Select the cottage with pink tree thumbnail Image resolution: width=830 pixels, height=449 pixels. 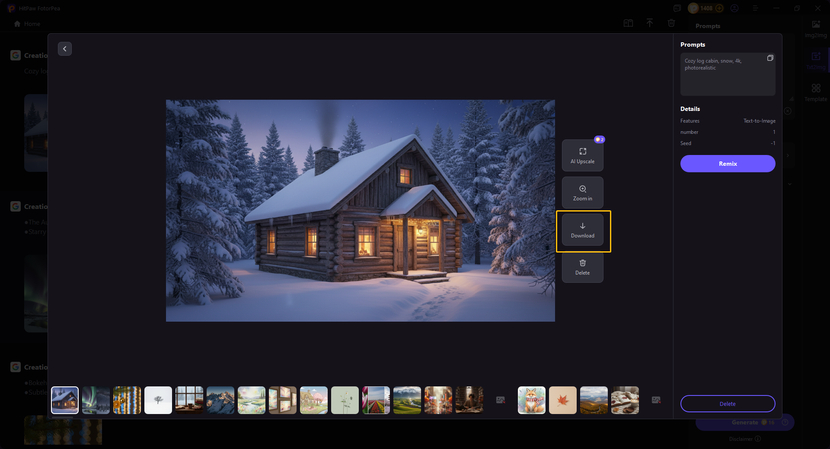click(x=314, y=400)
